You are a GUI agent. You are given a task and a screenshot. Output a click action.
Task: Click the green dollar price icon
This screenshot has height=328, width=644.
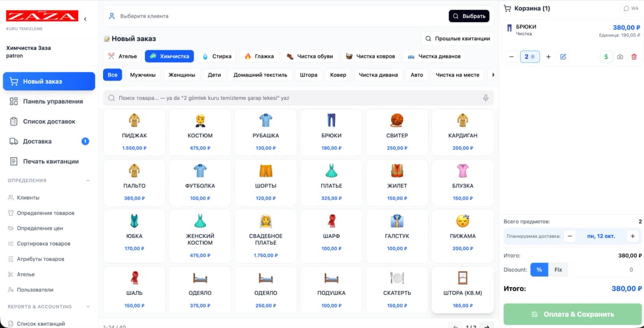coord(606,57)
